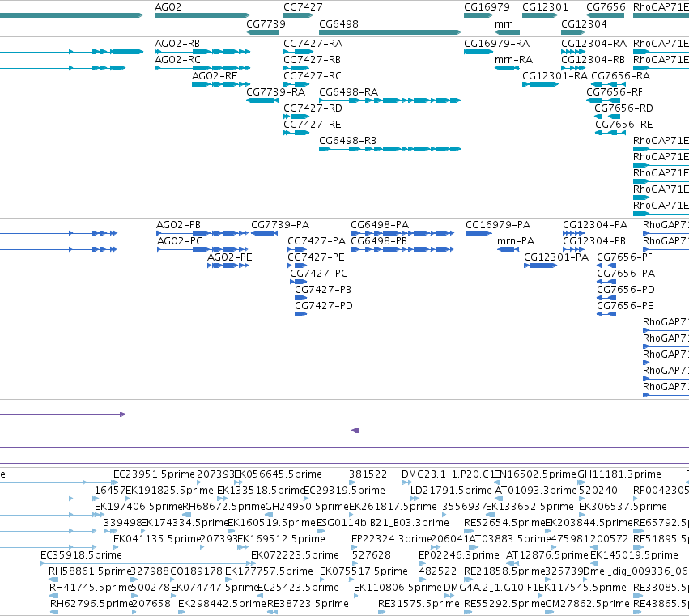This screenshot has width=689, height=616.
Task: Click the AGO2-PB protein label
Action: (x=178, y=225)
